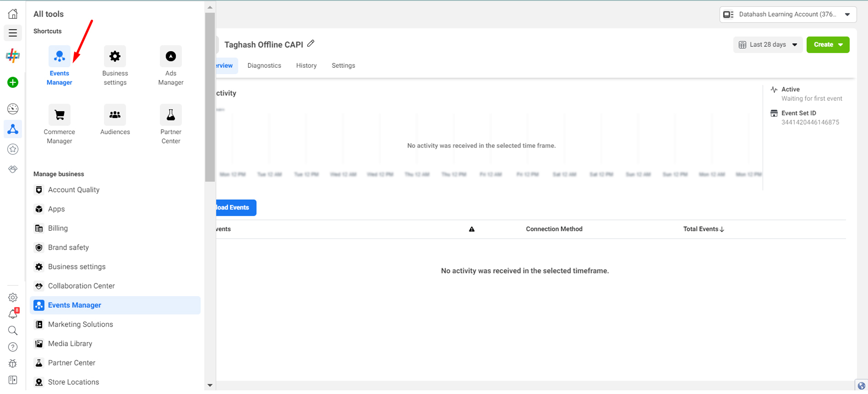Open Commerce Manager shortcut
This screenshot has width=868, height=394.
(x=60, y=124)
